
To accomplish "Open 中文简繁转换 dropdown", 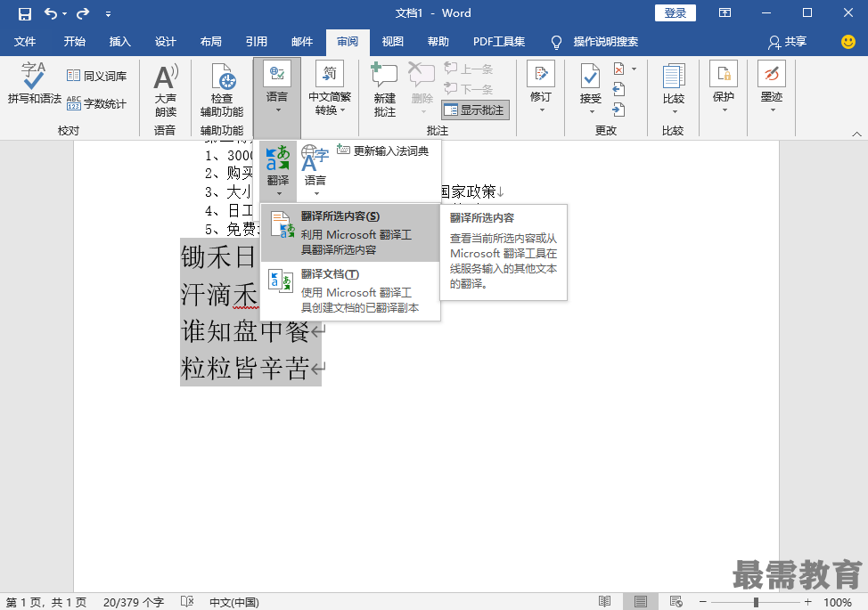I will pyautogui.click(x=330, y=88).
